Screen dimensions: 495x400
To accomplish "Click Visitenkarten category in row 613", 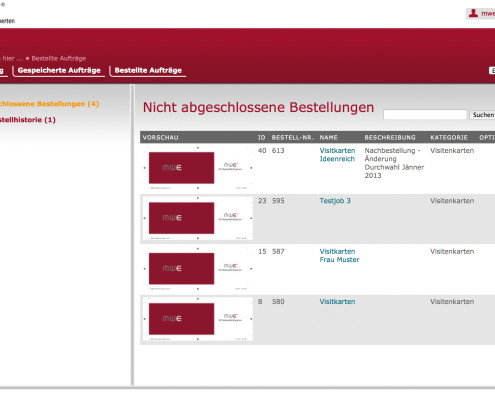I will [x=452, y=151].
